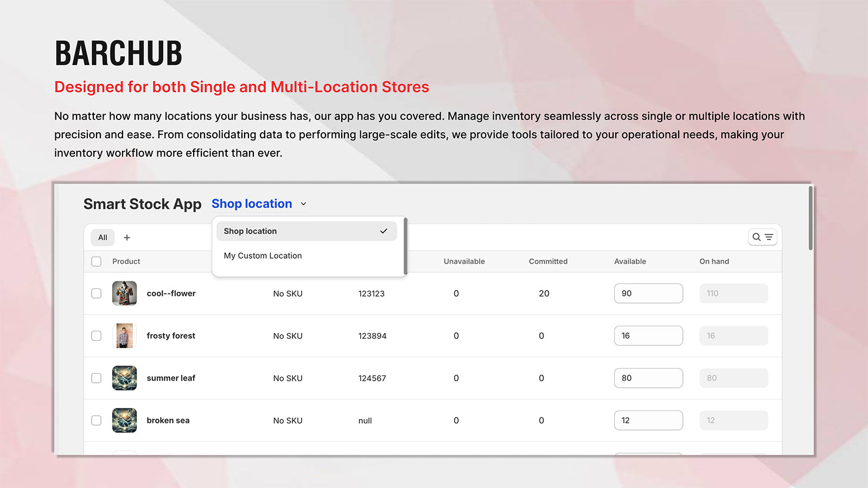
Task: Click the checkmark next to Shop location
Action: pos(384,231)
